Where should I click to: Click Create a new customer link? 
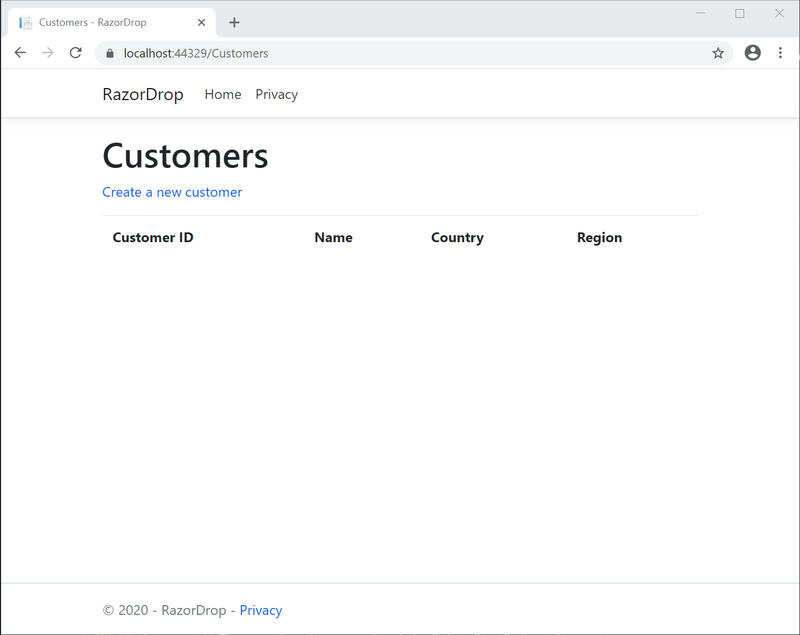(172, 192)
